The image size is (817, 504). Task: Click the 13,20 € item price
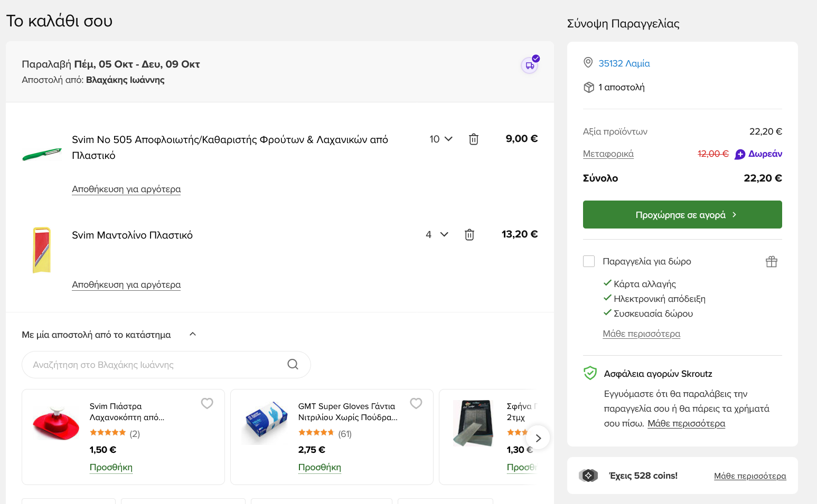pyautogui.click(x=520, y=234)
